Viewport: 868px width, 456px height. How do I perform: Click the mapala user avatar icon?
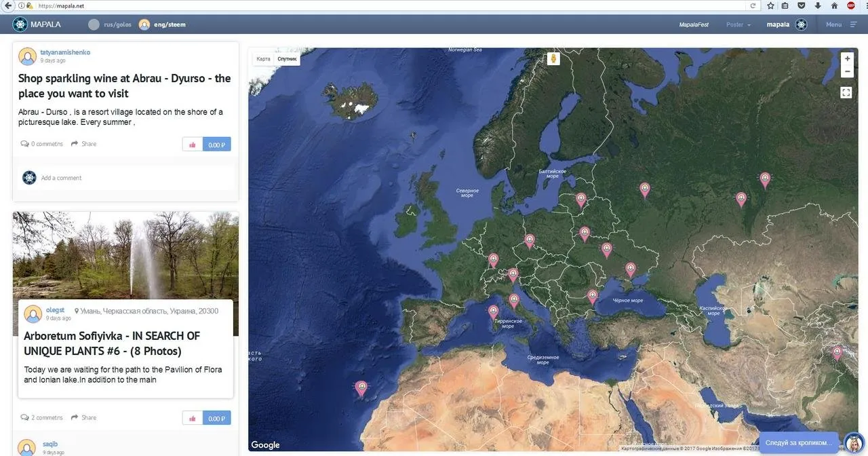[x=802, y=24]
